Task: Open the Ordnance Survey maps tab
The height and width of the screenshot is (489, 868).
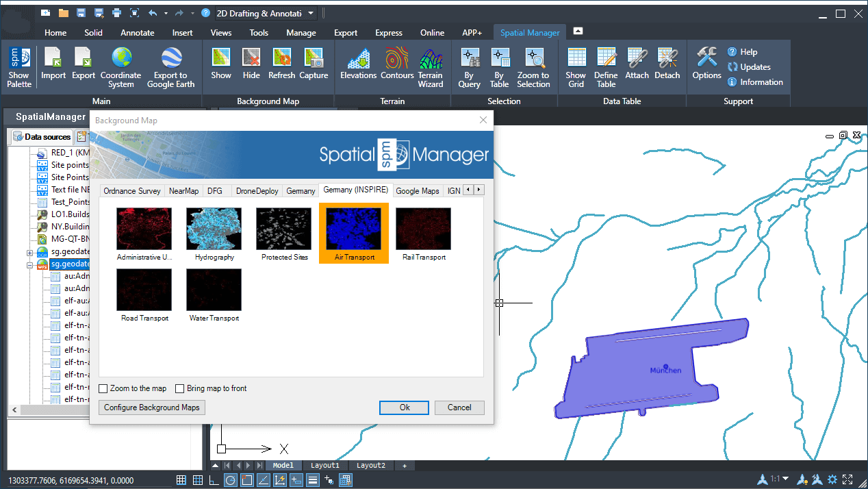Action: click(x=132, y=191)
